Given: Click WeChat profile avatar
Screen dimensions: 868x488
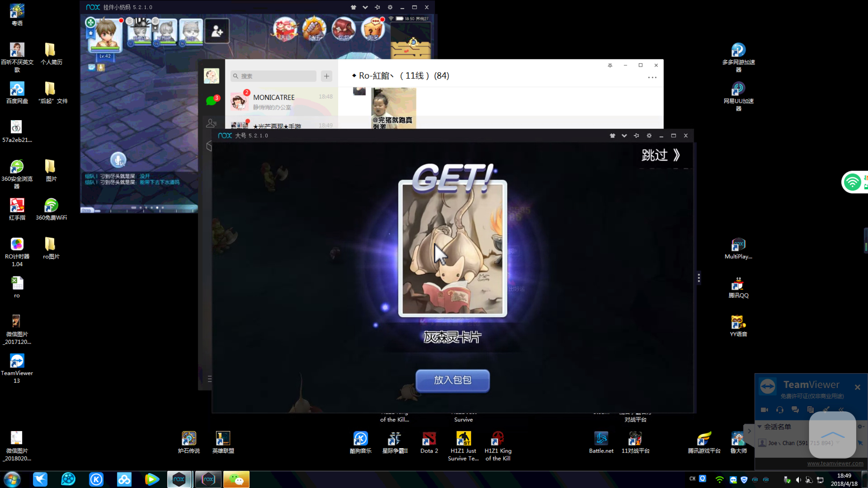Looking at the screenshot, I should [x=211, y=76].
